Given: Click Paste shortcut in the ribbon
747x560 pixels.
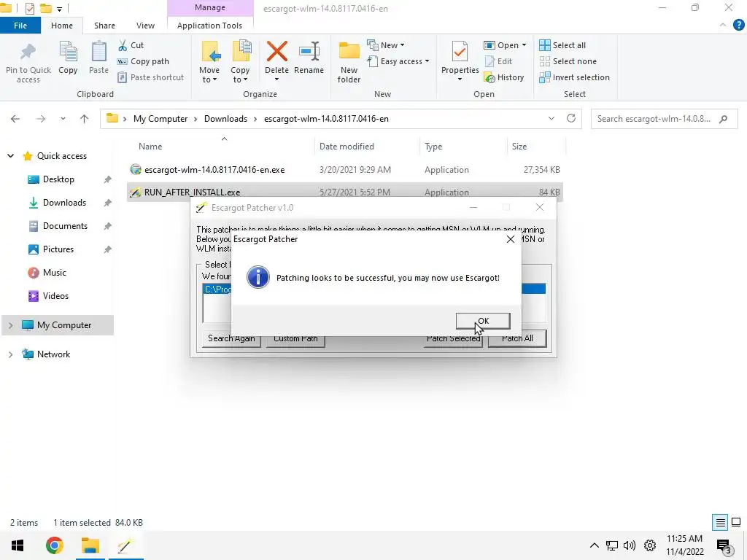Looking at the screenshot, I should tap(150, 77).
